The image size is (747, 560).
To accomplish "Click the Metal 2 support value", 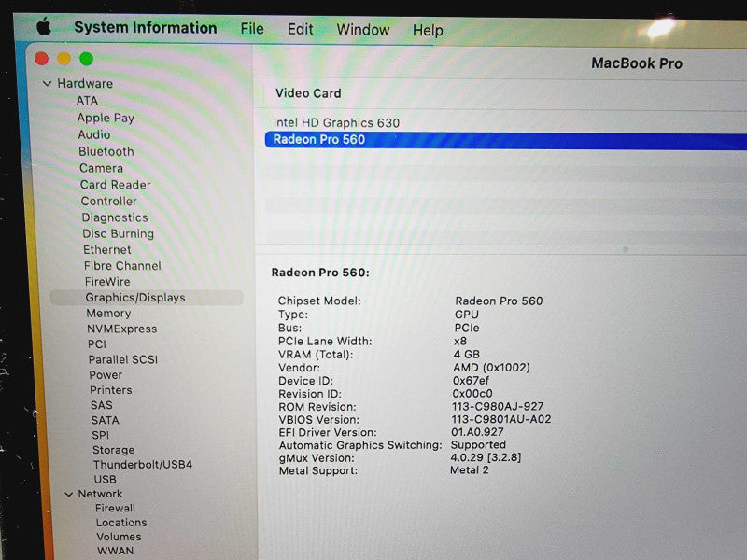I will pos(470,470).
